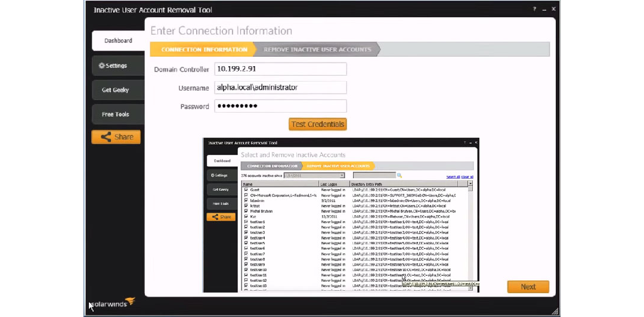Click the Username field containing alpha.local\administrator
The width and height of the screenshot is (644, 317).
point(280,88)
